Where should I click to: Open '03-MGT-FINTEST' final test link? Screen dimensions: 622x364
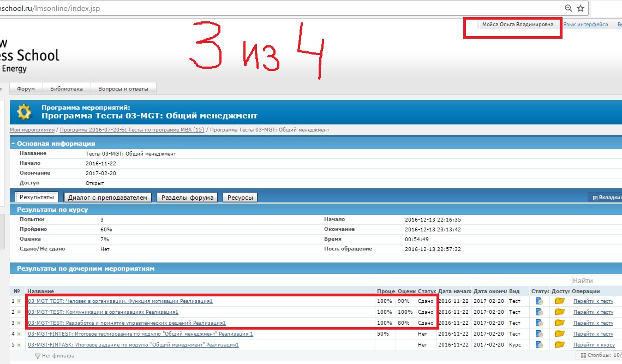[x=140, y=334]
